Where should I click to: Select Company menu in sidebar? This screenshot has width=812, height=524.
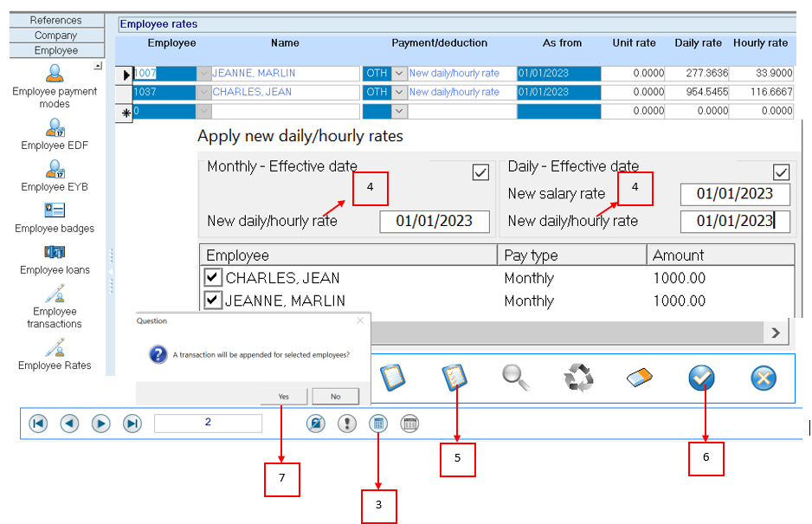[56, 36]
